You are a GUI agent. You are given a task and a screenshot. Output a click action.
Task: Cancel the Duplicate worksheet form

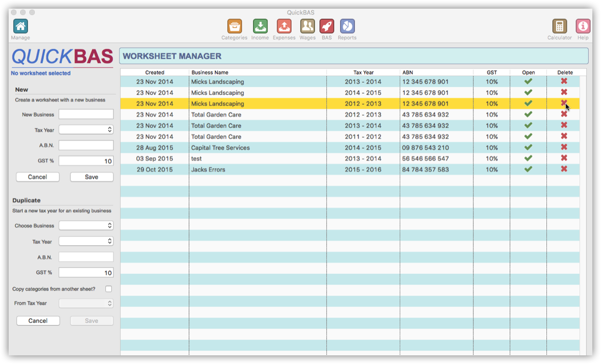[x=38, y=320]
